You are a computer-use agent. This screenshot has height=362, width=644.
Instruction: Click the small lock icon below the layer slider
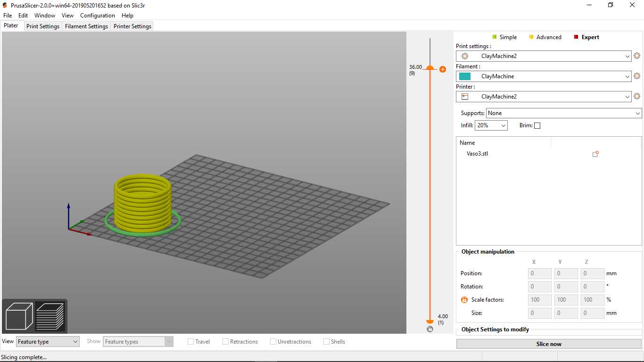point(430,329)
